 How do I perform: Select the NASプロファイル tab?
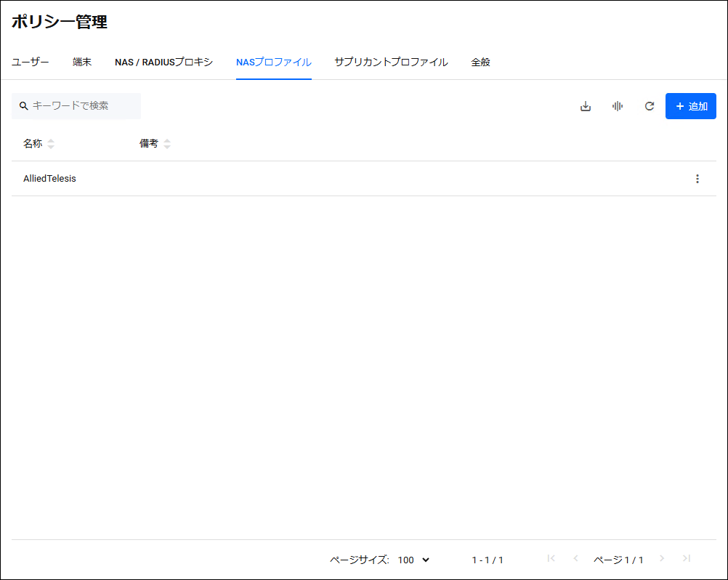pos(273,63)
